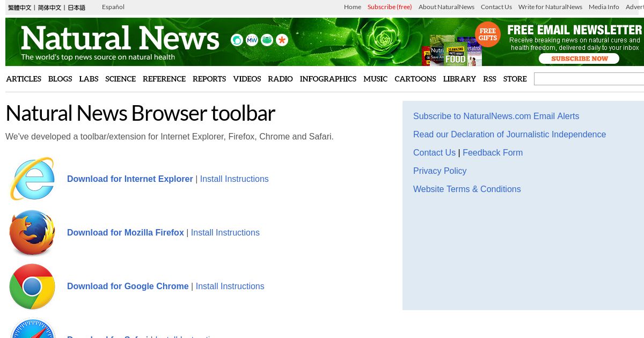Viewport: 644px width, 338px height.
Task: Open the Feedback Form link
Action: (493, 152)
